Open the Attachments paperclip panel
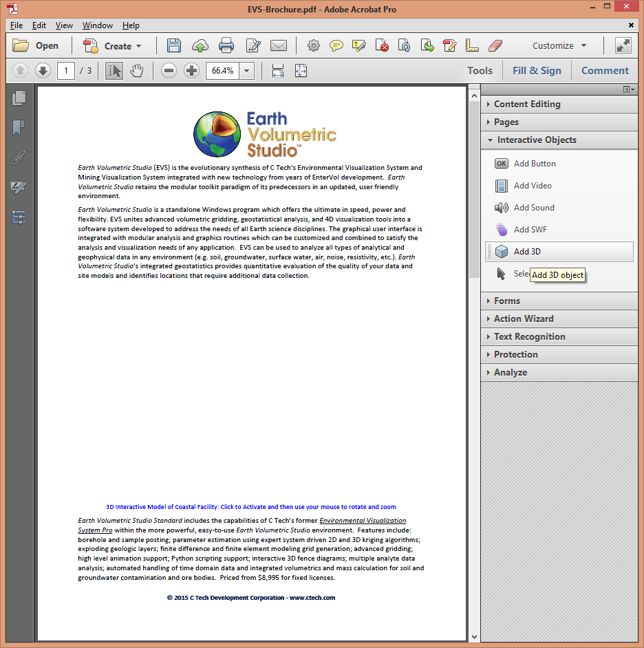 point(19,157)
